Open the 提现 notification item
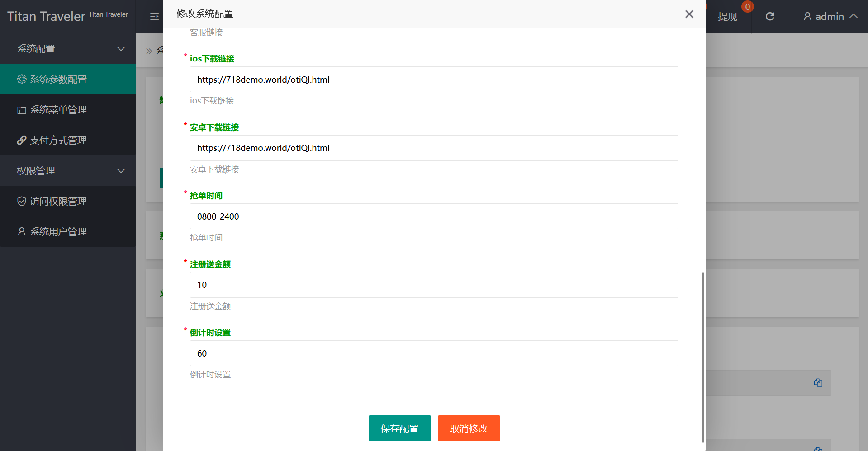868x451 pixels. (727, 17)
